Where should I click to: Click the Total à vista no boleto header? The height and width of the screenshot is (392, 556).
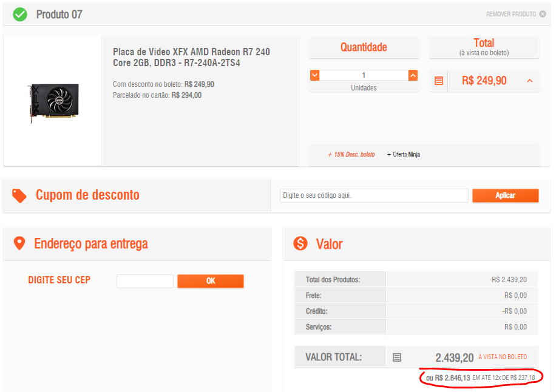pos(484,47)
